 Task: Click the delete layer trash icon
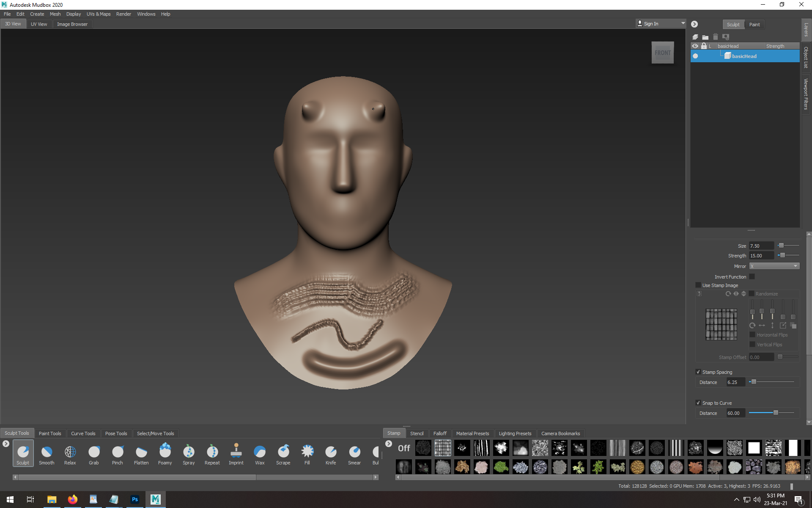tap(716, 37)
